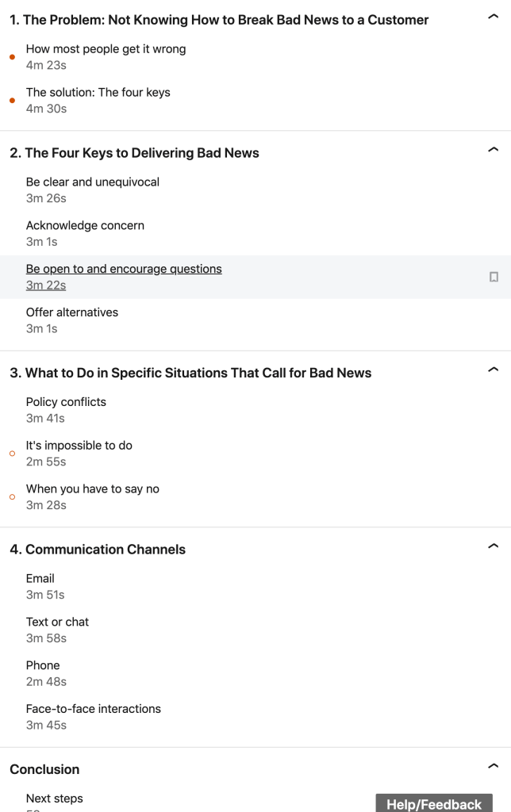Open the Help/Feedback button
This screenshot has height=812, width=511.
point(433,803)
